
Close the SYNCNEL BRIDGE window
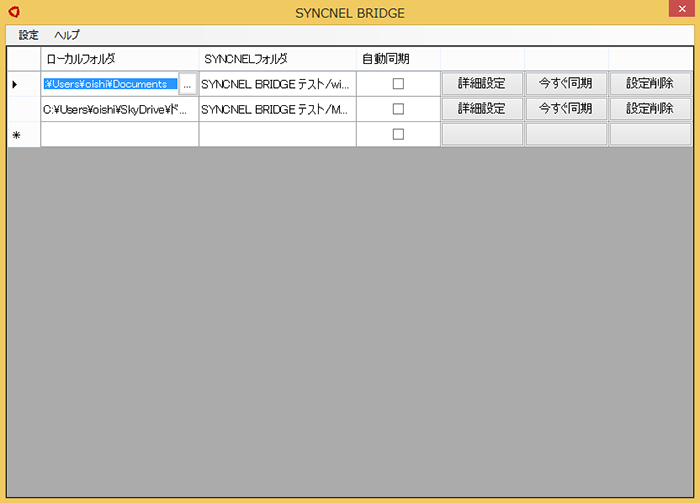tap(682, 9)
